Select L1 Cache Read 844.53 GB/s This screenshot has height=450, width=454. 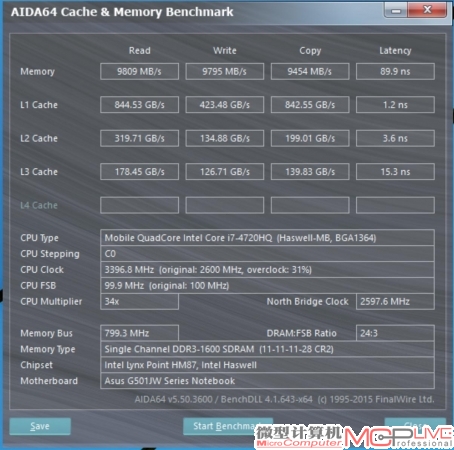pyautogui.click(x=139, y=105)
